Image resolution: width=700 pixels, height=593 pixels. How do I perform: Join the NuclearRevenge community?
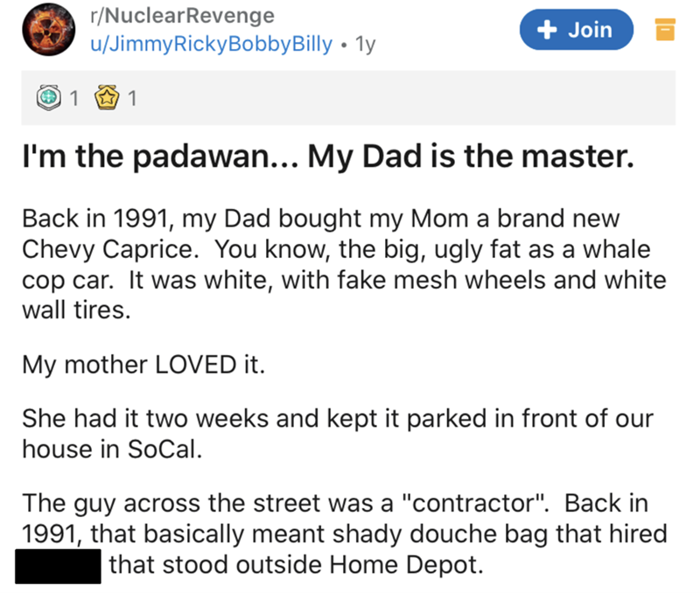[x=577, y=30]
